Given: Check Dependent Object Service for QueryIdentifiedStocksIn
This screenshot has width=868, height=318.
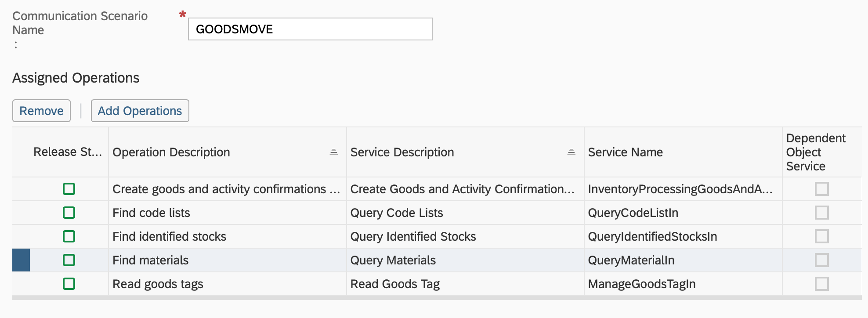Looking at the screenshot, I should [821, 236].
